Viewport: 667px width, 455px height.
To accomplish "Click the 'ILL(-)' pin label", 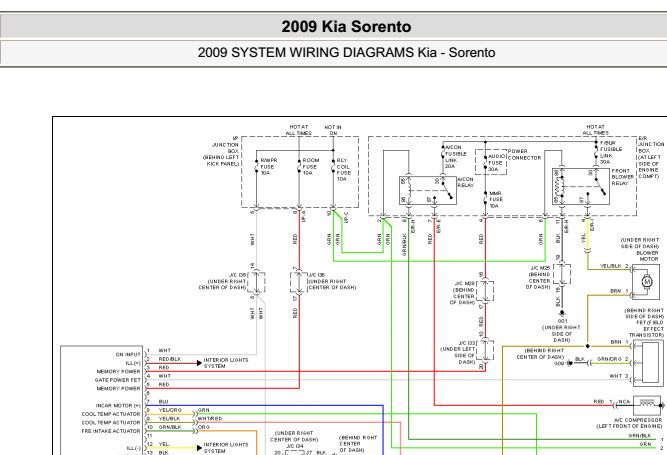I will [x=133, y=448].
